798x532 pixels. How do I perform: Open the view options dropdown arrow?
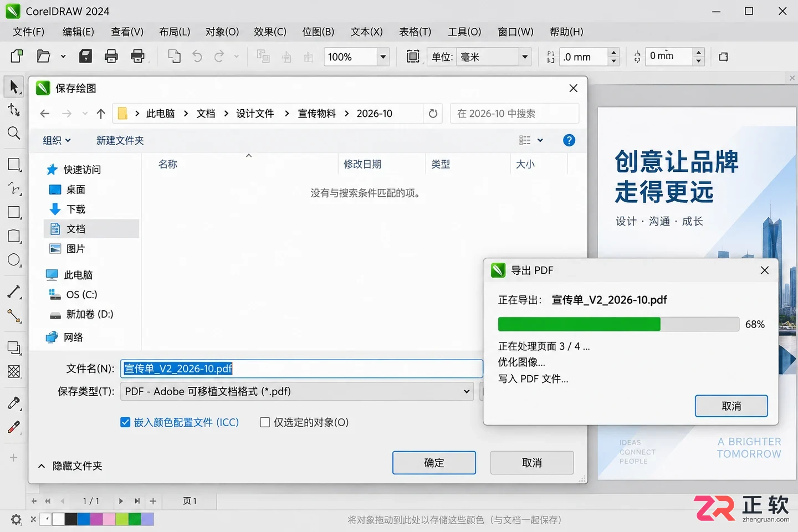(540, 140)
